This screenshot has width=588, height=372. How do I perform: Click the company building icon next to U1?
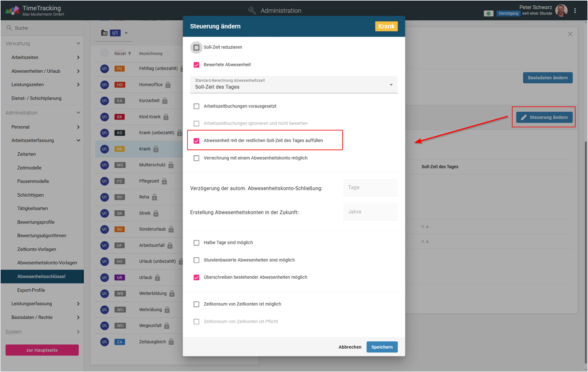pos(104,33)
